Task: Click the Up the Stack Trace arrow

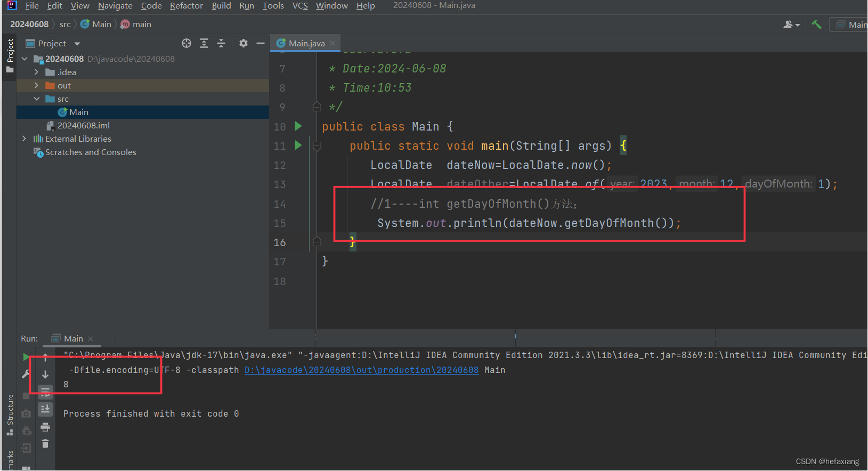Action: 45,357
